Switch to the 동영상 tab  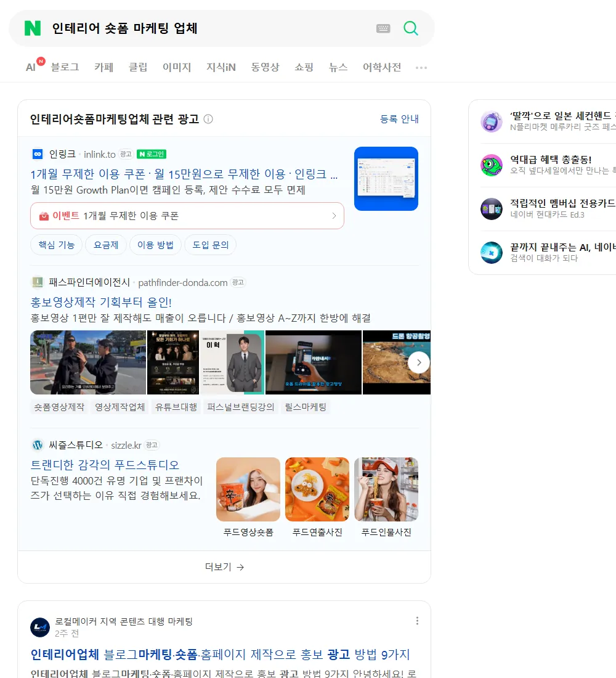265,67
